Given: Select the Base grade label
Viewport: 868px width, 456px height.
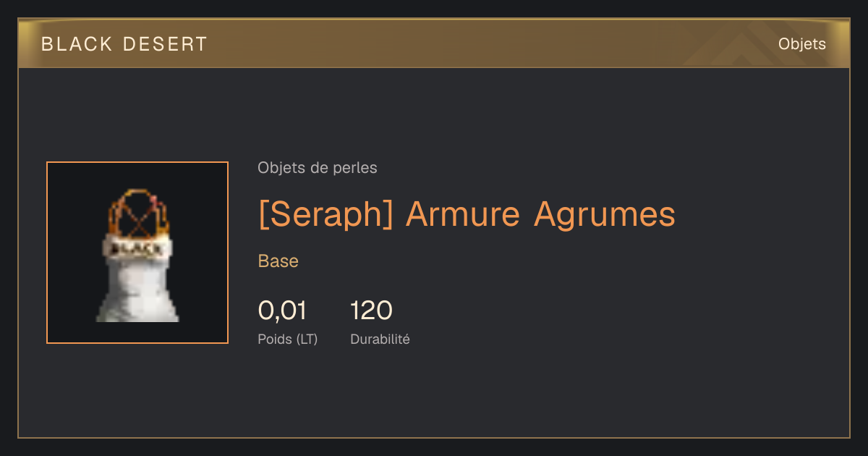Looking at the screenshot, I should coord(278,261).
